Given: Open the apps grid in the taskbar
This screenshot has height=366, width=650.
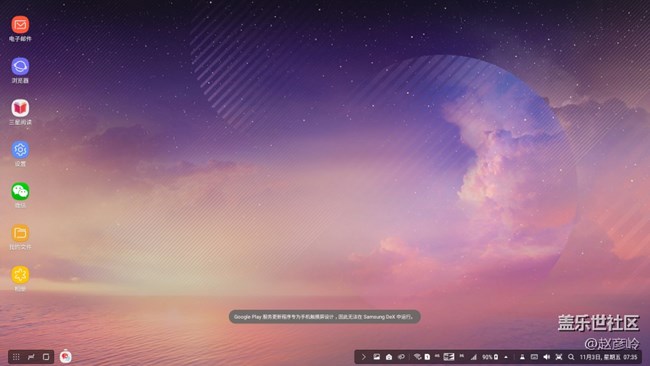Looking at the screenshot, I should [x=16, y=357].
